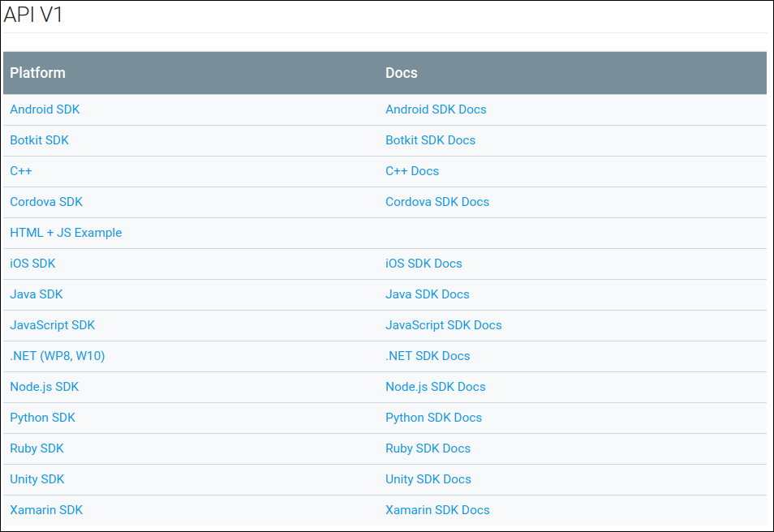Screen dimensions: 774x532
Task: Open Android SDK Docs link
Action: coord(436,109)
